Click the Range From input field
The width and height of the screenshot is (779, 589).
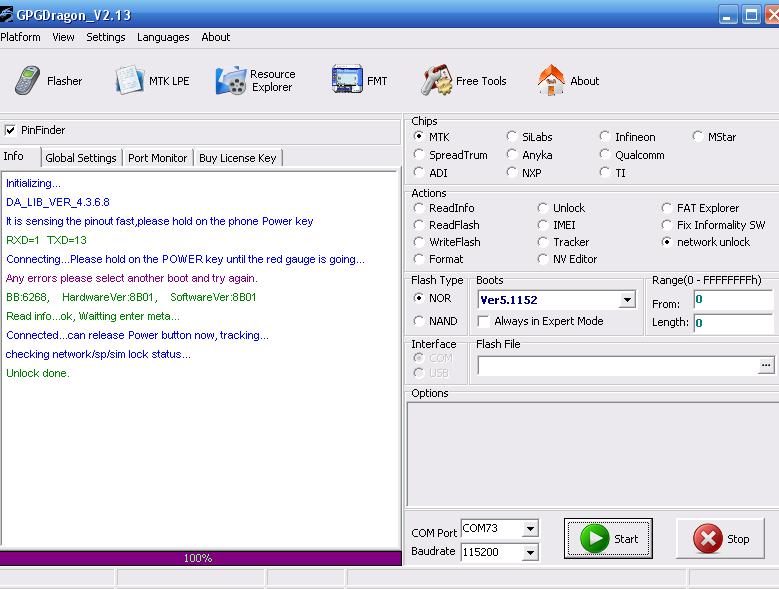point(733,299)
